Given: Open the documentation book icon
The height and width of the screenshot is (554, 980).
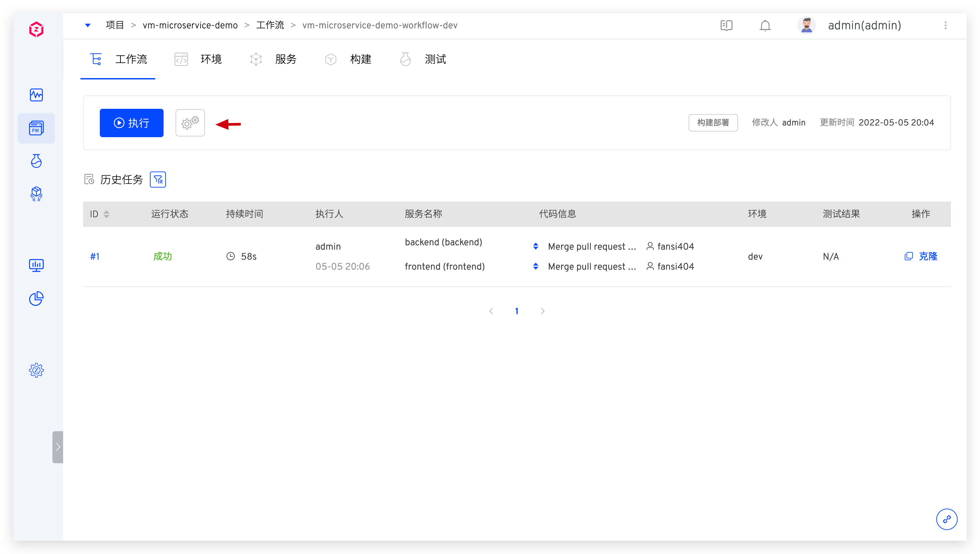Looking at the screenshot, I should point(726,25).
